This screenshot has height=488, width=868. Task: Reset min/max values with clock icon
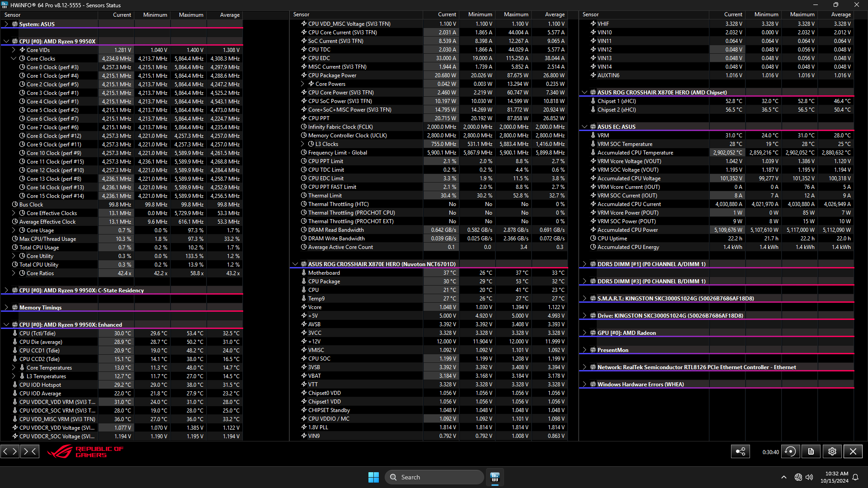(790, 451)
